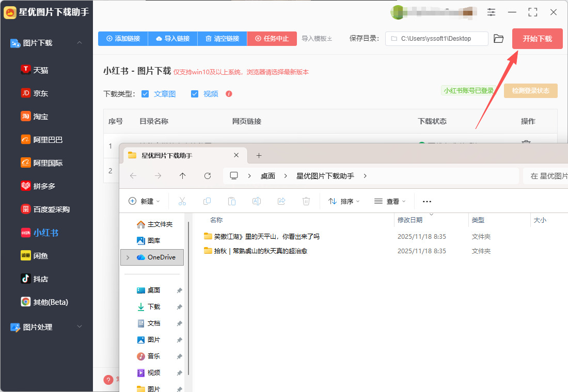Open the app settings sliders icon
Viewport: 568px width, 392px height.
point(491,12)
